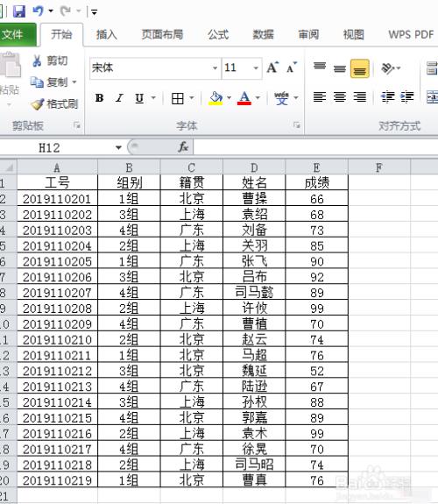
Task: Expand the 复制 copy options arrow
Action: point(74,82)
